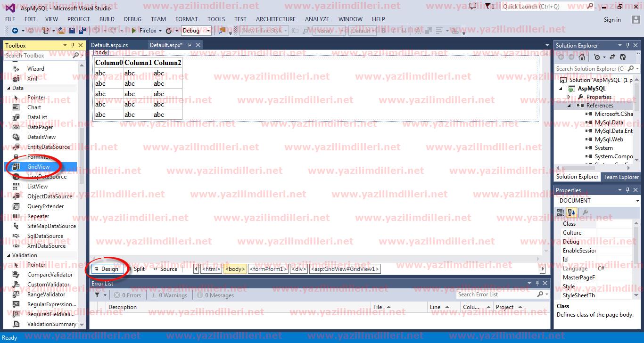Open the Toolbox window options dropdown arrow
644x343 pixels.
[x=65, y=45]
